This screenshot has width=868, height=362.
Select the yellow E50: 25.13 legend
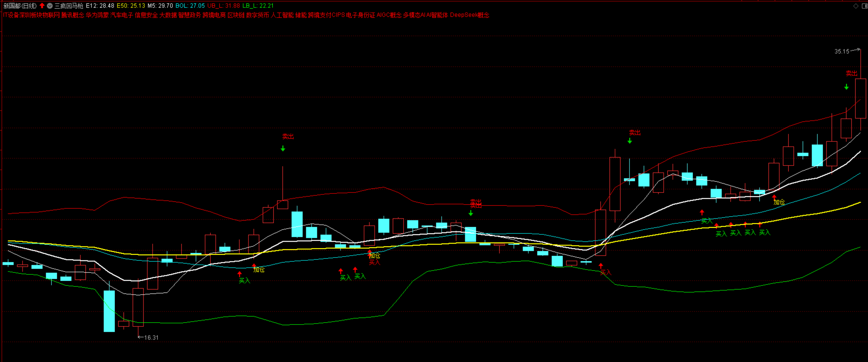tap(131, 6)
